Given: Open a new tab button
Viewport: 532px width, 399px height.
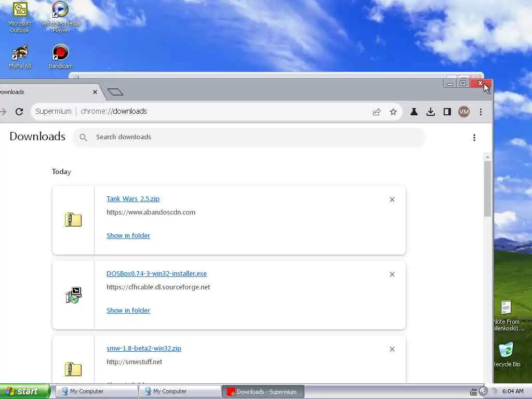Looking at the screenshot, I should pyautogui.click(x=115, y=92).
